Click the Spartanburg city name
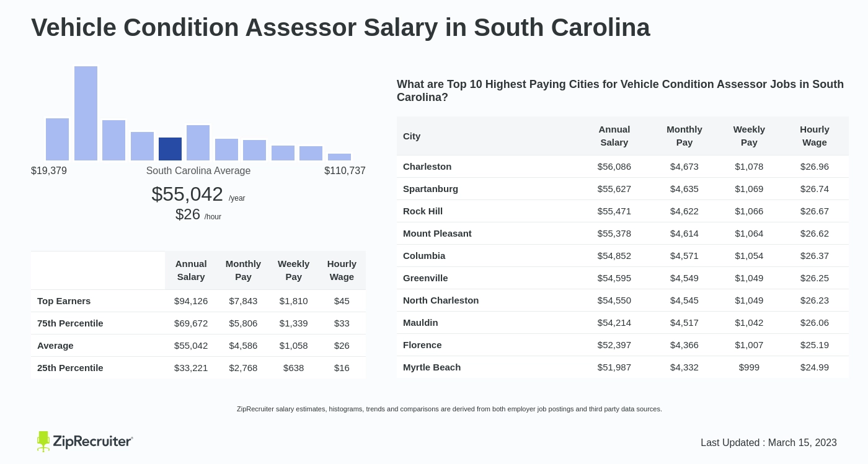The height and width of the screenshot is (464, 868). click(430, 189)
